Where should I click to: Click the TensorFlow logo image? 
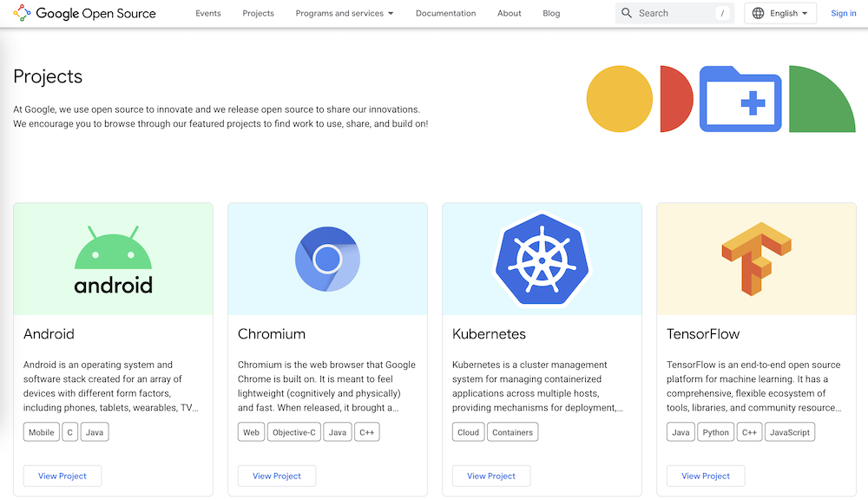pos(756,260)
